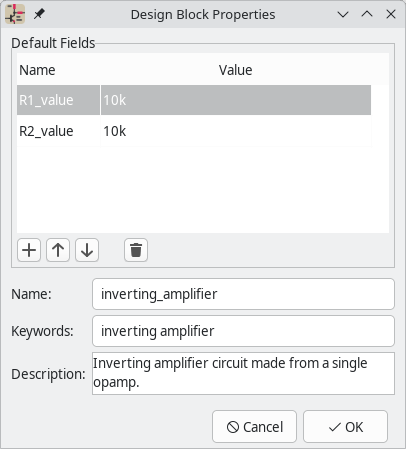Open the KiCad window menu icon
Viewport: 406px width, 449px height.
click(x=15, y=14)
